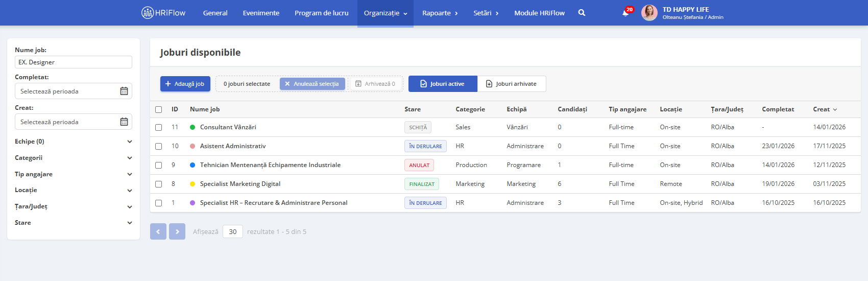
Task: Click SCHIȚĂ status badge
Action: (x=418, y=127)
